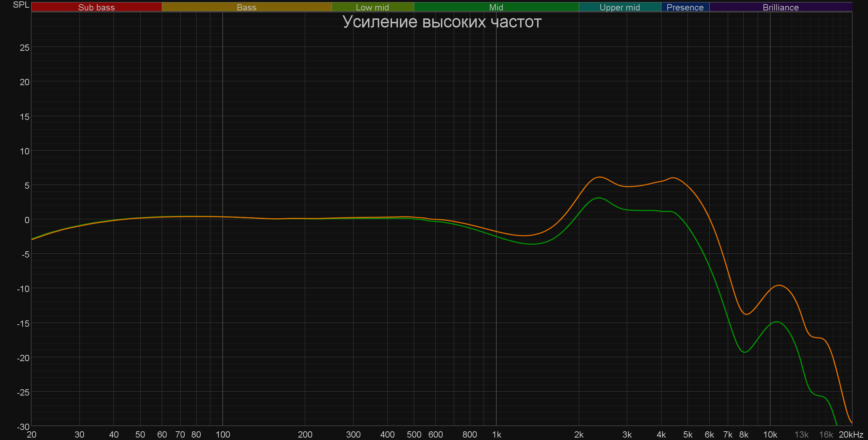
Task: Click the 2k tick label on frequency axis
Action: tap(579, 434)
